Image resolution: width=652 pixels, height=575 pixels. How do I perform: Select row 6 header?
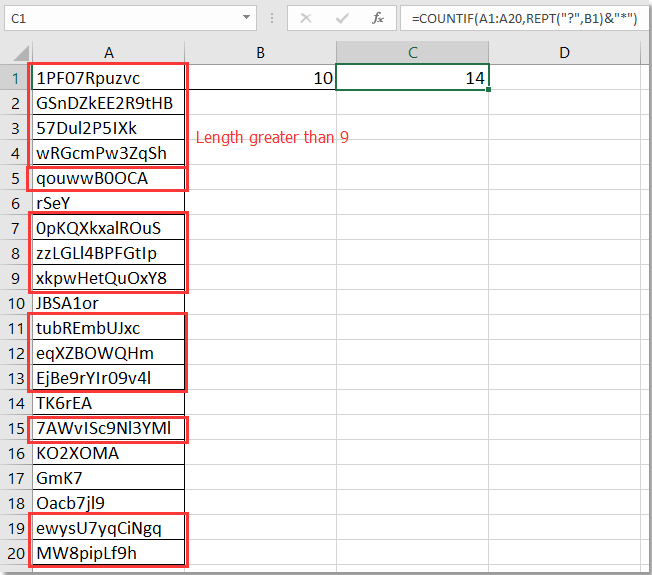15,202
